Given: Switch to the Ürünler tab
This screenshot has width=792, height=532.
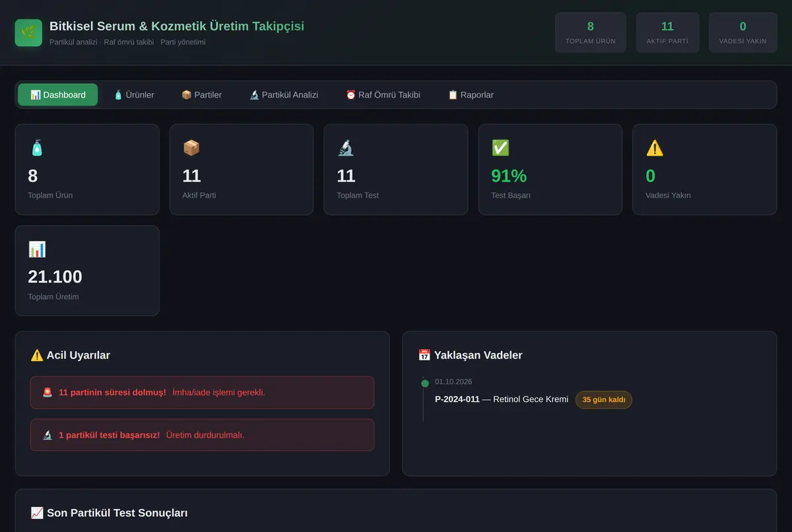Looking at the screenshot, I should click(134, 95).
